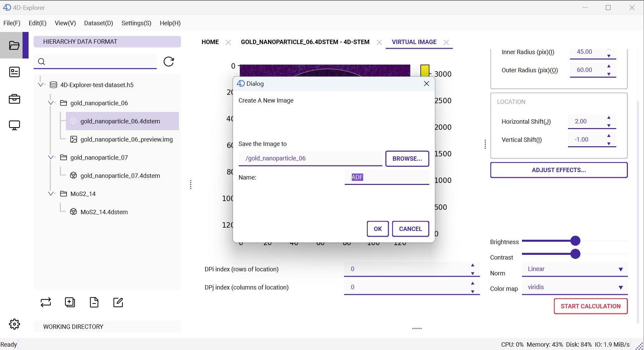Click the add new item plus icon
The height and width of the screenshot is (350, 644).
coord(70,302)
